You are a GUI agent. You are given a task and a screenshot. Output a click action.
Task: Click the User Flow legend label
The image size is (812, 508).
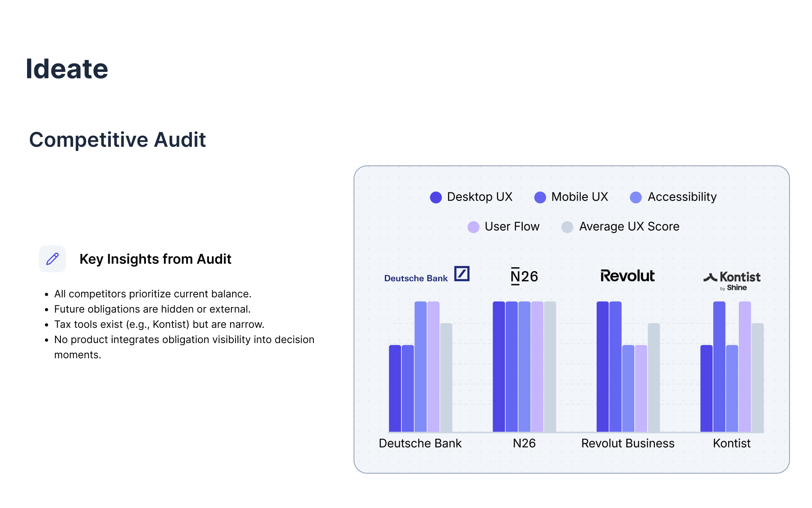[512, 226]
